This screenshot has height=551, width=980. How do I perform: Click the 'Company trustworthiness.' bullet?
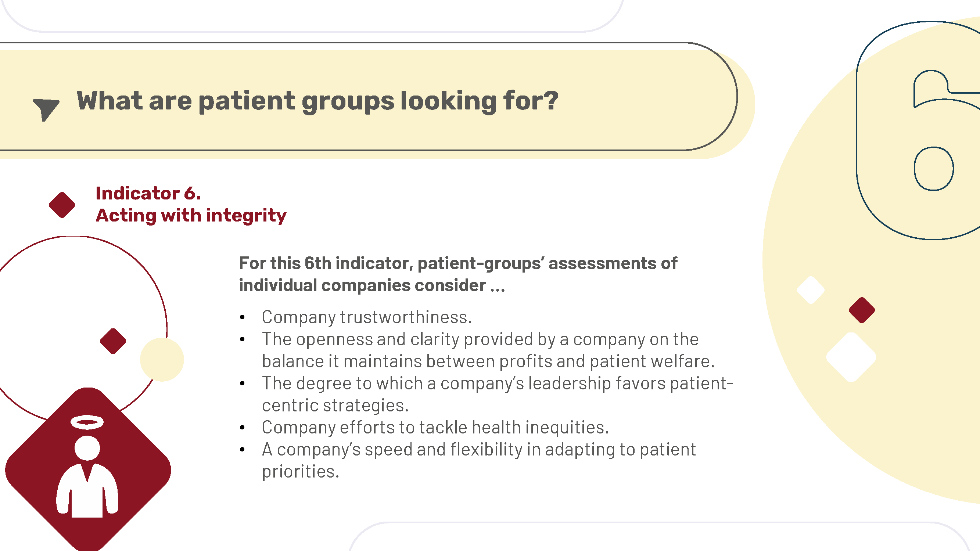[x=367, y=317]
